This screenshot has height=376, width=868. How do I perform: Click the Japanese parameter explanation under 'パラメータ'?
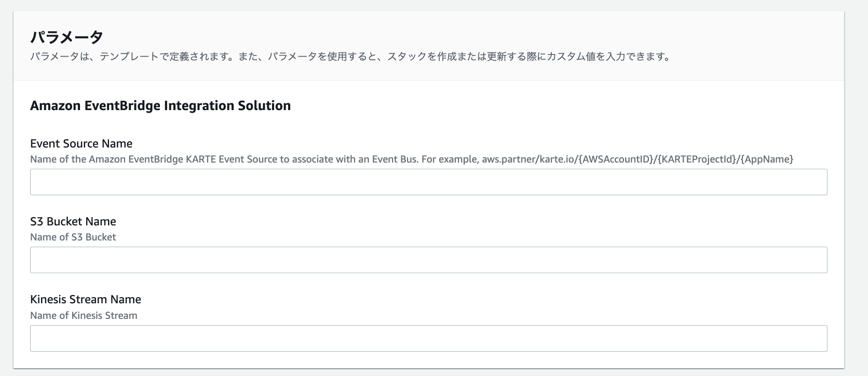pos(350,57)
